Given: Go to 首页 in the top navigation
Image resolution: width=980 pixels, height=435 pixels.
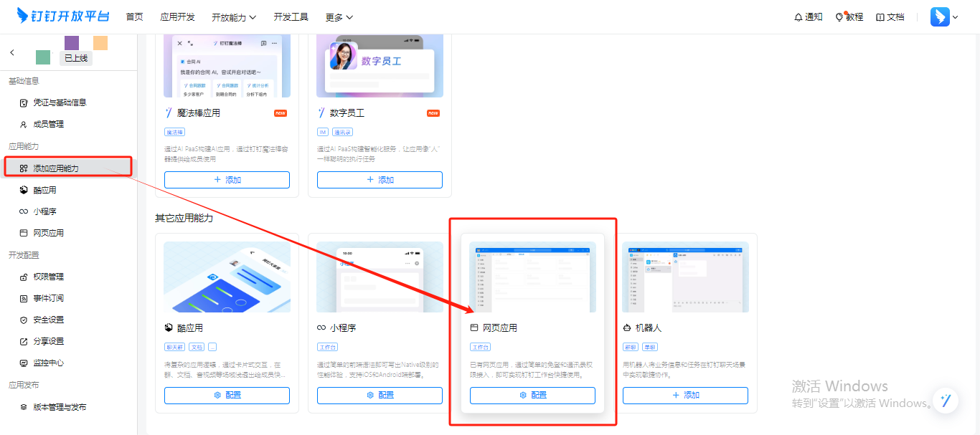Looking at the screenshot, I should click(134, 17).
